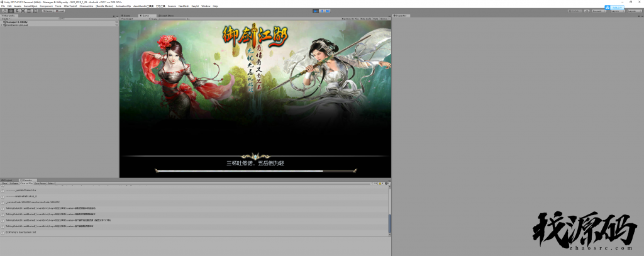This screenshot has width=644, height=256.
Task: Select the Rect Transform tool
Action: coord(29,11)
